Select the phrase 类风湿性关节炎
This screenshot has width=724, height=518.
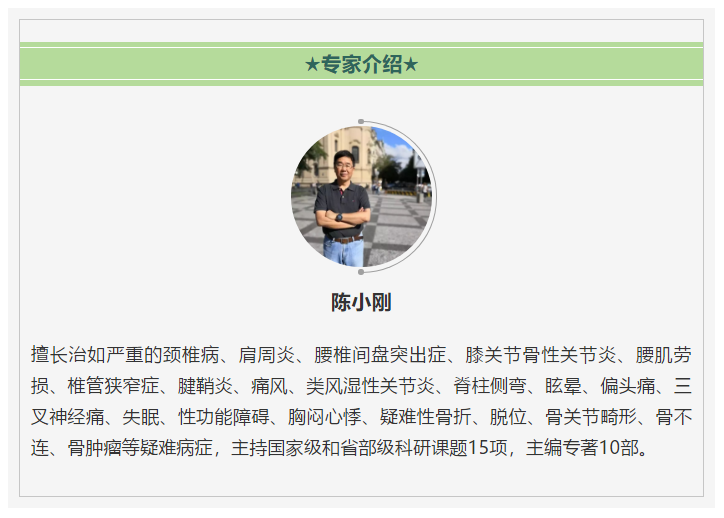coord(371,386)
